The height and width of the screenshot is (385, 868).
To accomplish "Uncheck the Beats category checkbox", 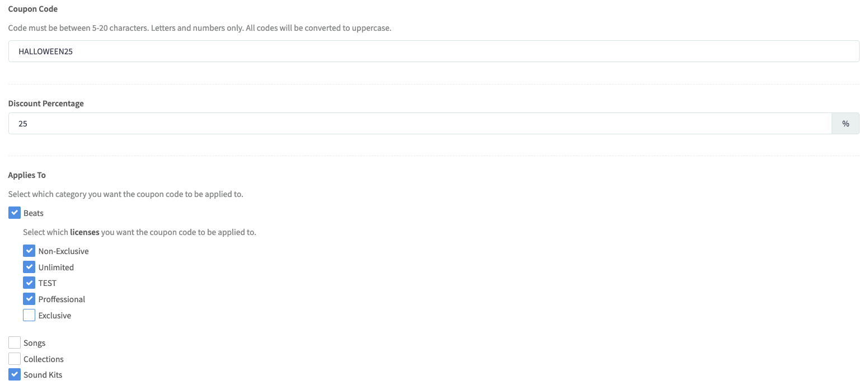I will pos(15,213).
